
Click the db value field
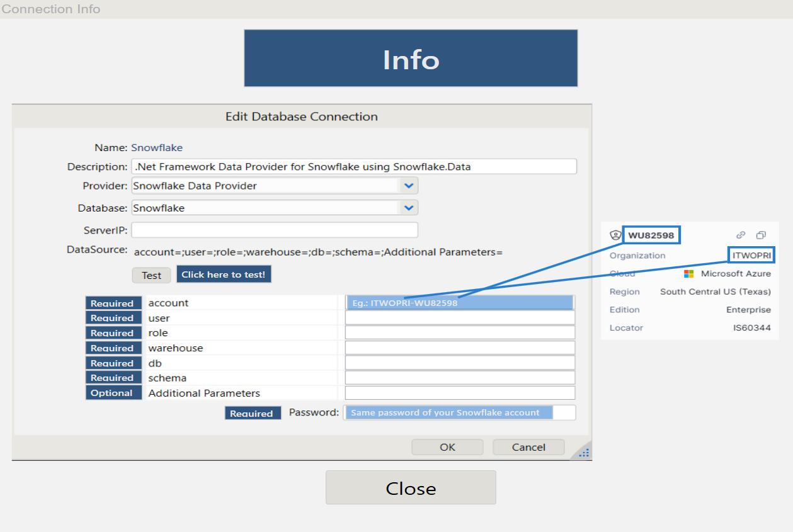tap(460, 363)
